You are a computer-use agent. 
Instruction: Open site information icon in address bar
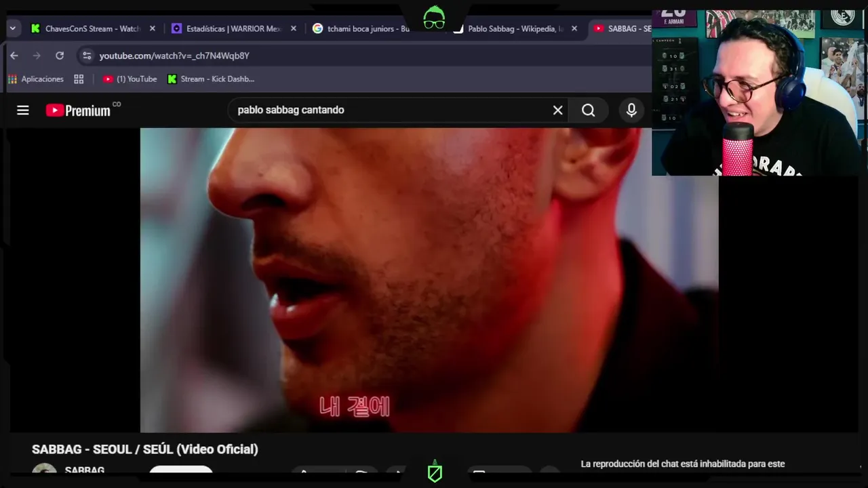tap(86, 56)
